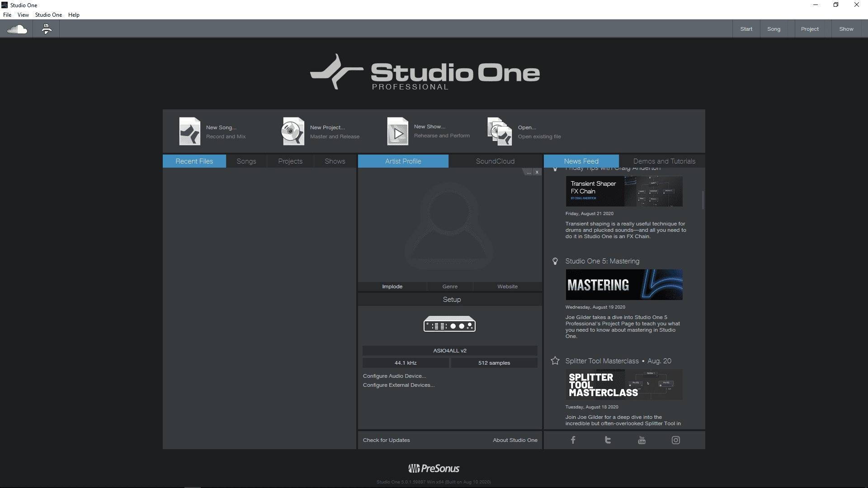
Task: Click the Open existing file icon
Action: click(x=500, y=131)
